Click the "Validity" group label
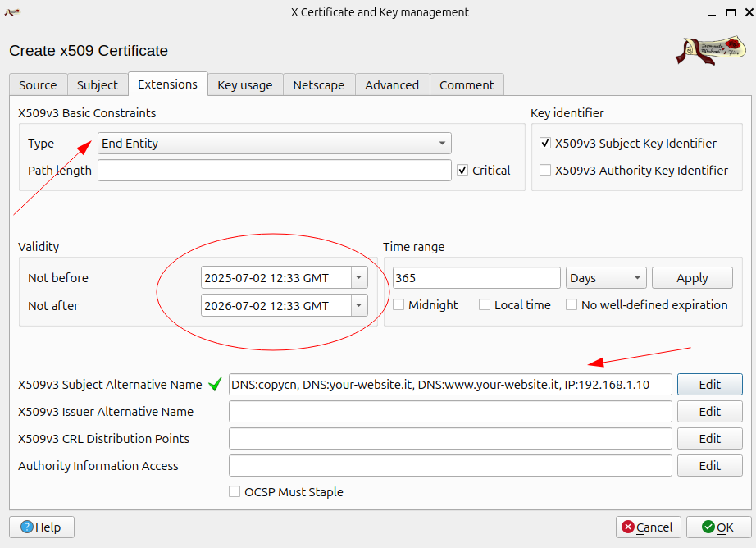 point(39,246)
